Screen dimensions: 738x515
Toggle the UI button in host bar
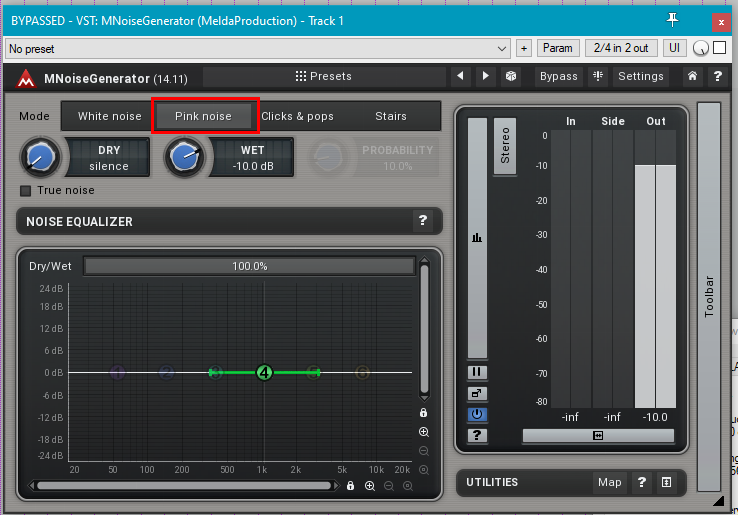674,48
